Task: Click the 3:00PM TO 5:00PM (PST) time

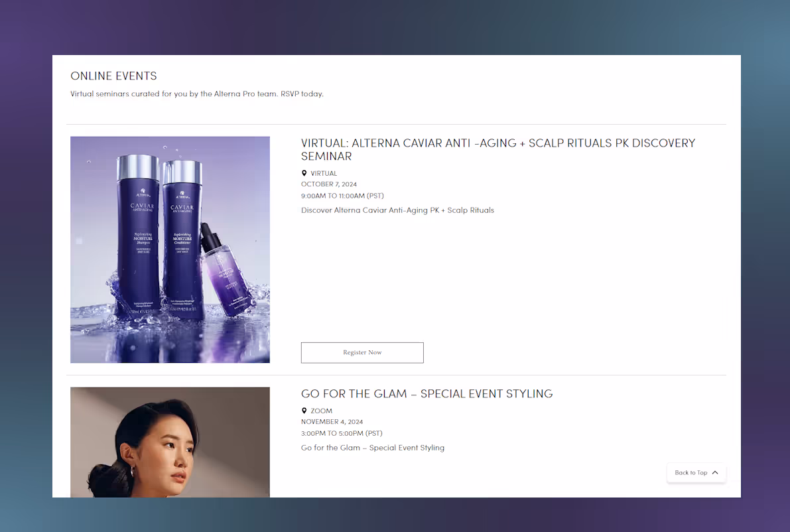Action: (x=342, y=433)
